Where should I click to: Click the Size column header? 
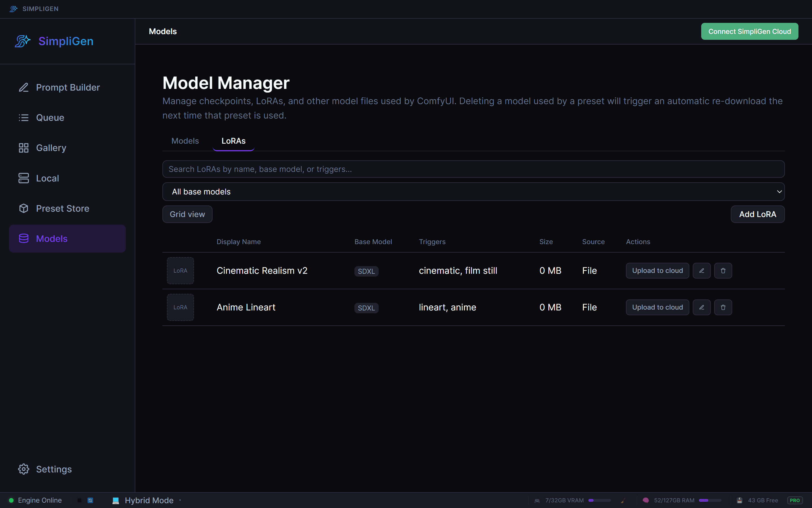[x=546, y=242]
